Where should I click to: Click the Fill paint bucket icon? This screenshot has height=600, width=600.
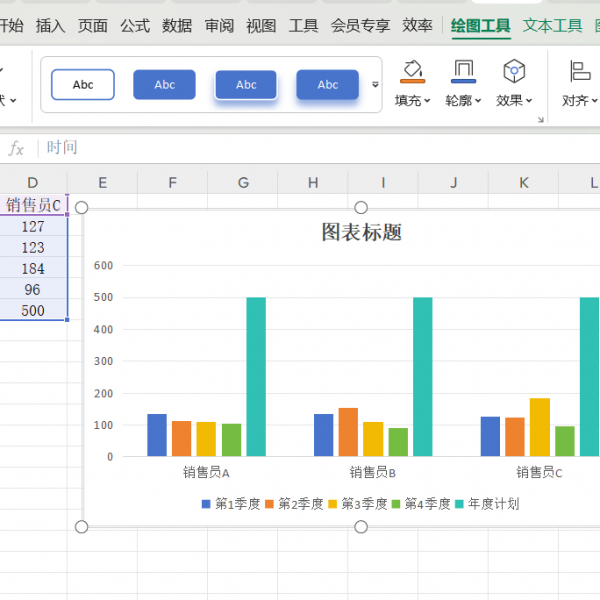(412, 70)
